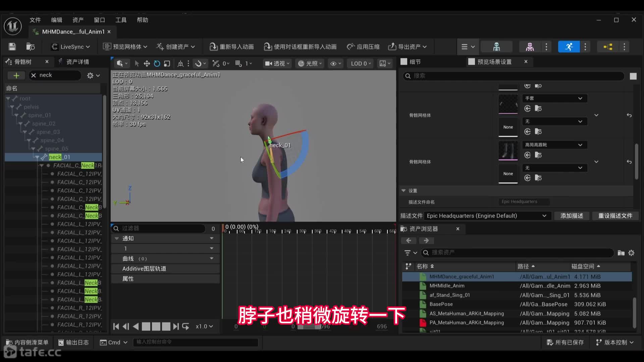This screenshot has height=362, width=644.
Task: Open asset browser settings gear
Action: coord(631,253)
